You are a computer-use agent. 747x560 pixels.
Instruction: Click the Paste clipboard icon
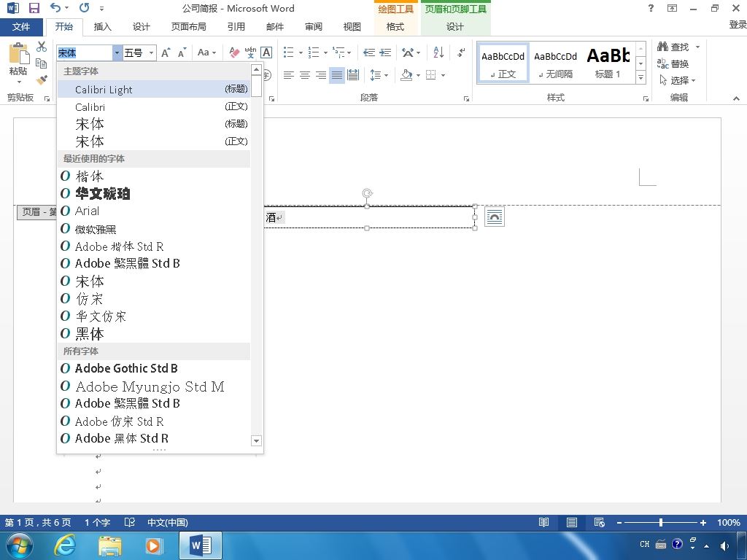point(19,53)
